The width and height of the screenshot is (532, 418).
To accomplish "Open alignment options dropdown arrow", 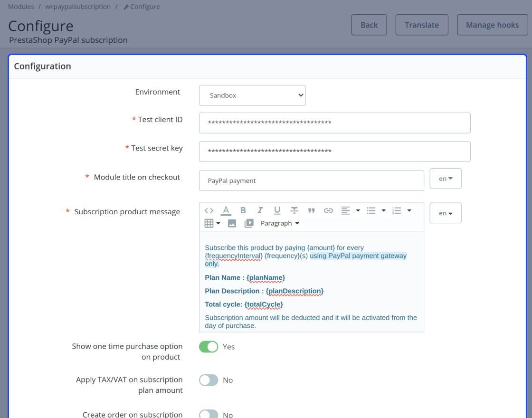I will [358, 211].
